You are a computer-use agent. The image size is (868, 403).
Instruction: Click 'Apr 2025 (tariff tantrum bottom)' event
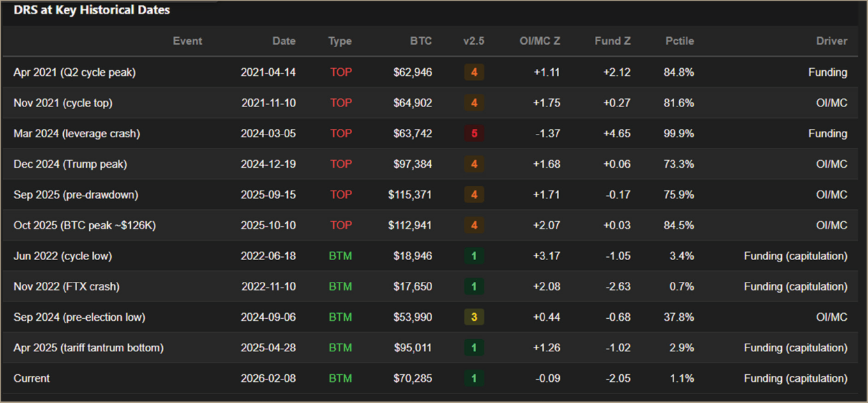89,348
